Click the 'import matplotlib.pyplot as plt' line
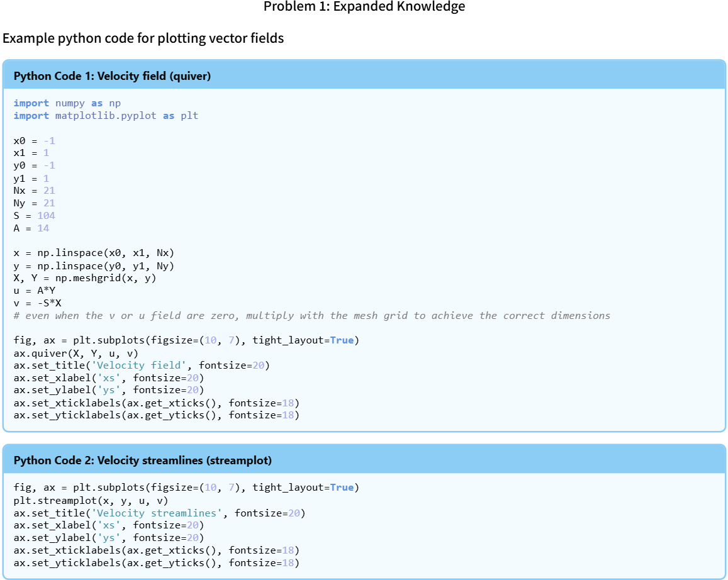 pyautogui.click(x=106, y=116)
